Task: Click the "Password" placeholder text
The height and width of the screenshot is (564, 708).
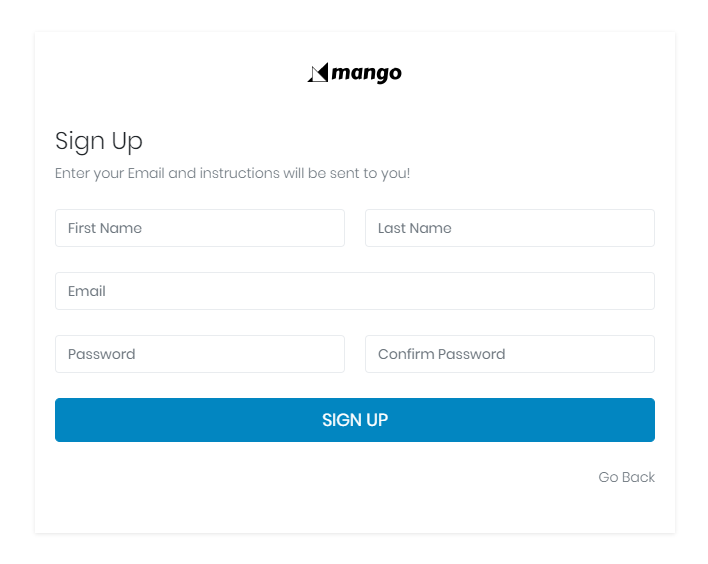Action: (x=101, y=354)
